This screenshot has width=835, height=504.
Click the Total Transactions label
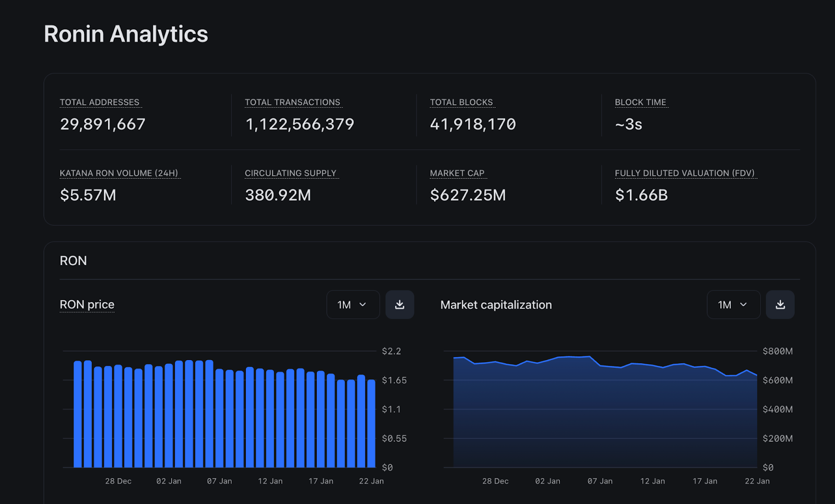pos(293,102)
